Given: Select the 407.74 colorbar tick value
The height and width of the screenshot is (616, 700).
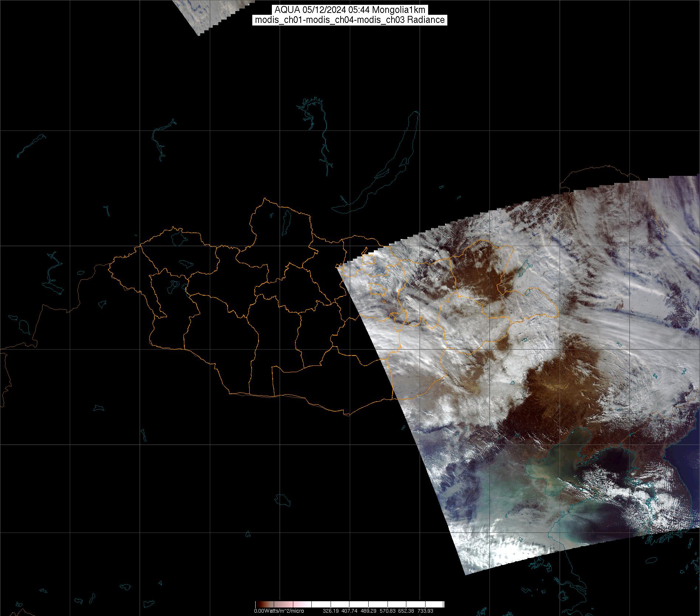Looking at the screenshot, I should pyautogui.click(x=349, y=611).
